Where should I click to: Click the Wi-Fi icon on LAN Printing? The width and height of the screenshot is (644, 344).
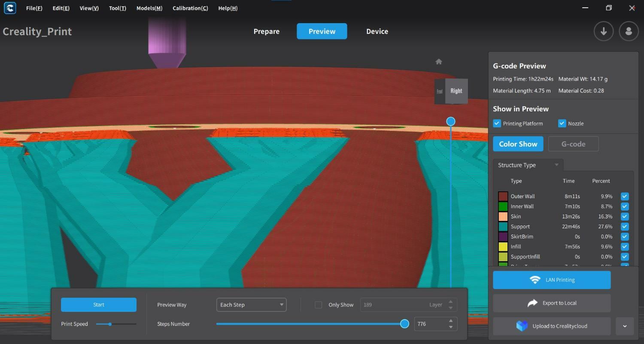click(x=535, y=280)
